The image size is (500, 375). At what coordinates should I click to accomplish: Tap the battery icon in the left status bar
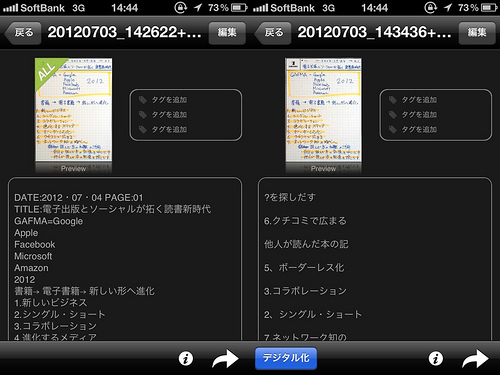(239, 7)
